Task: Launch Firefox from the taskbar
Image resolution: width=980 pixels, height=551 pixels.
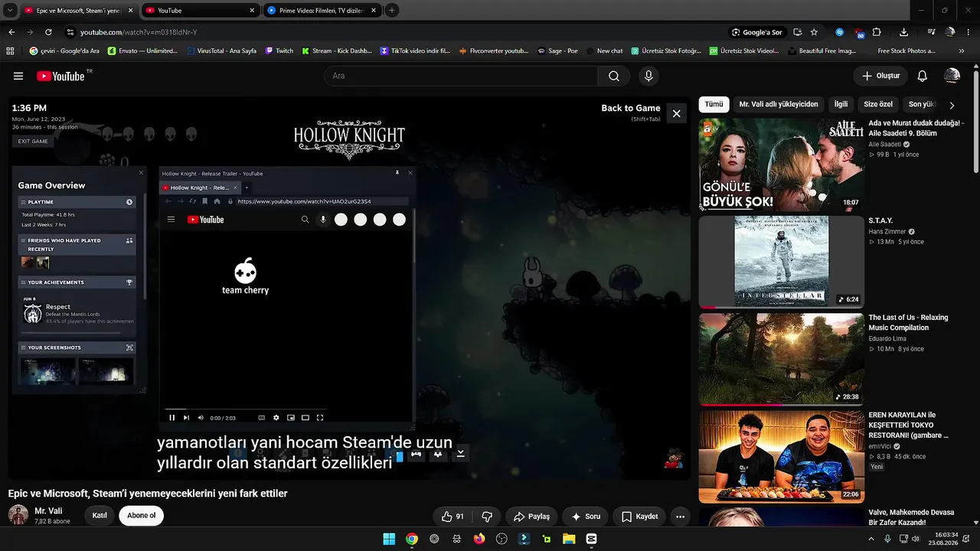Action: click(479, 539)
